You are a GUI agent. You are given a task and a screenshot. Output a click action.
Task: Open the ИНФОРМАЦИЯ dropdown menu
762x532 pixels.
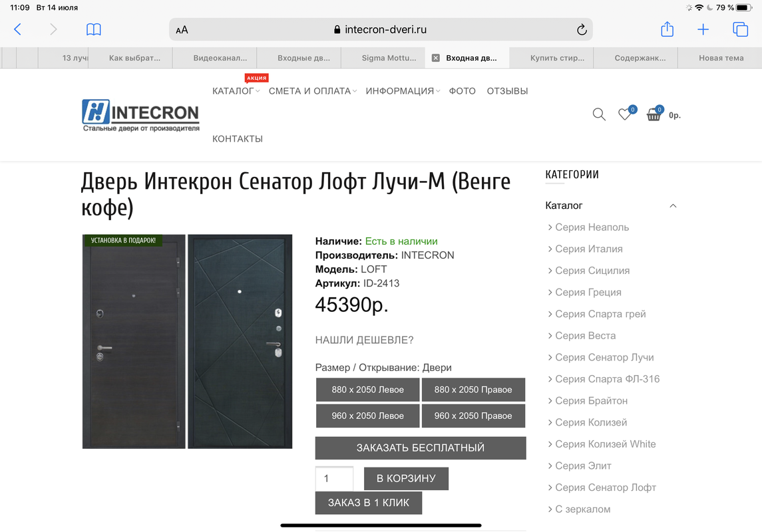(403, 91)
